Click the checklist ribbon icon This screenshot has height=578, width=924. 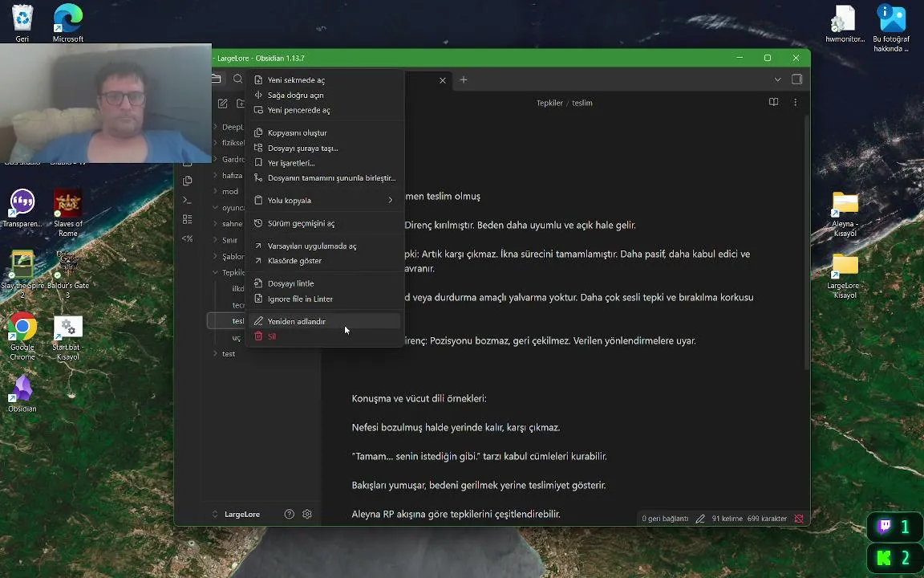point(188,219)
